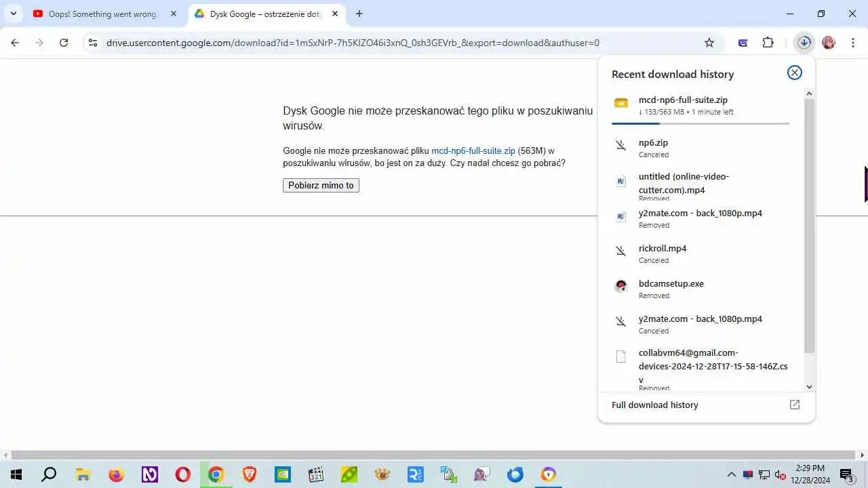Image resolution: width=868 pixels, height=488 pixels.
Task: Close the Oops! Something went wrong tab
Action: 173,14
